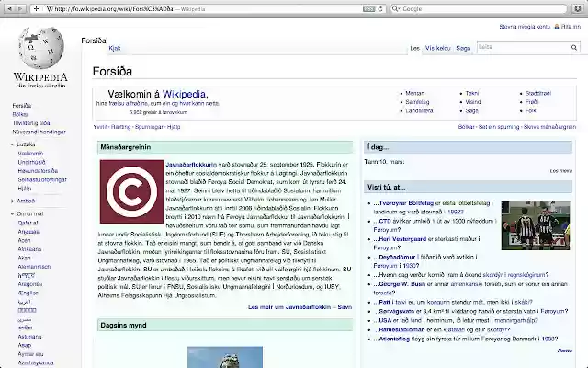Open Bólkar in the sidebar

coord(20,114)
